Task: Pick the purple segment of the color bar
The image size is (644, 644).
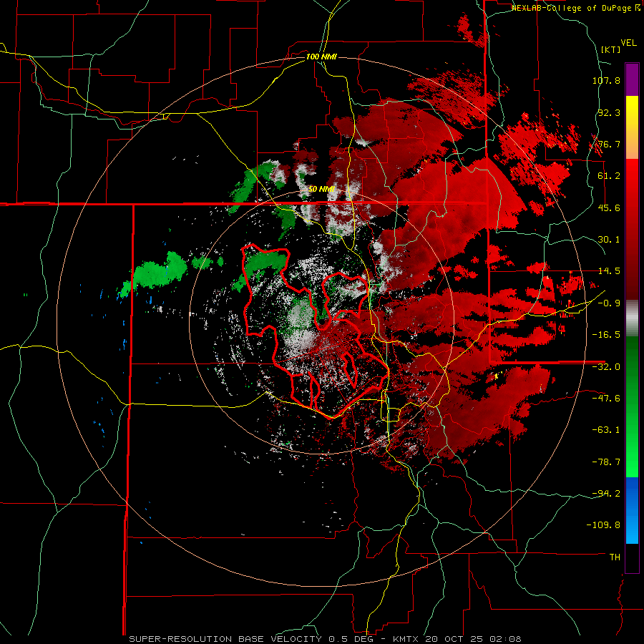Action: [632, 79]
